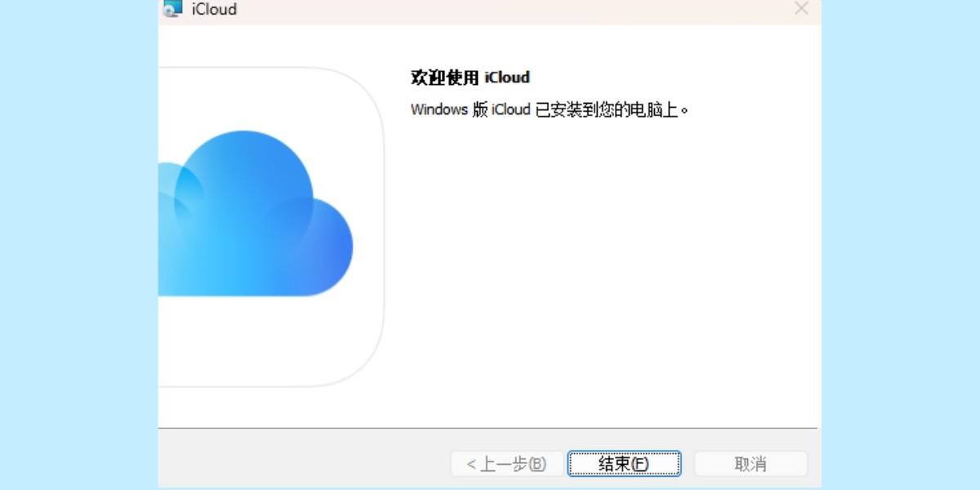Click the 结束(F) finish button
Screen dimensions: 980x490
tap(625, 464)
